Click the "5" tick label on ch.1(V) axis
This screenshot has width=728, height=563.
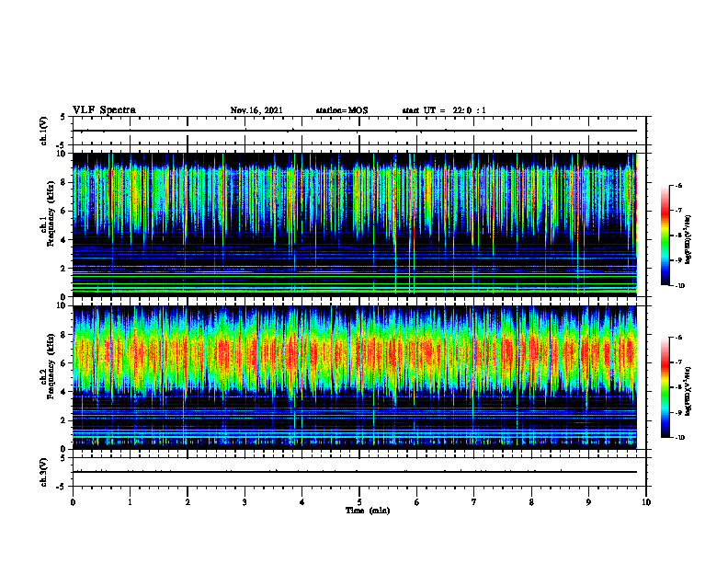click(64, 118)
